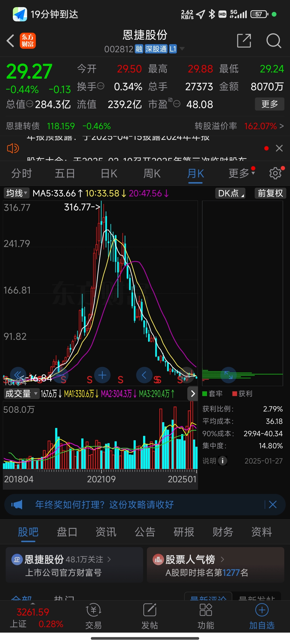Tap the 东方财富 app logo

[28, 41]
